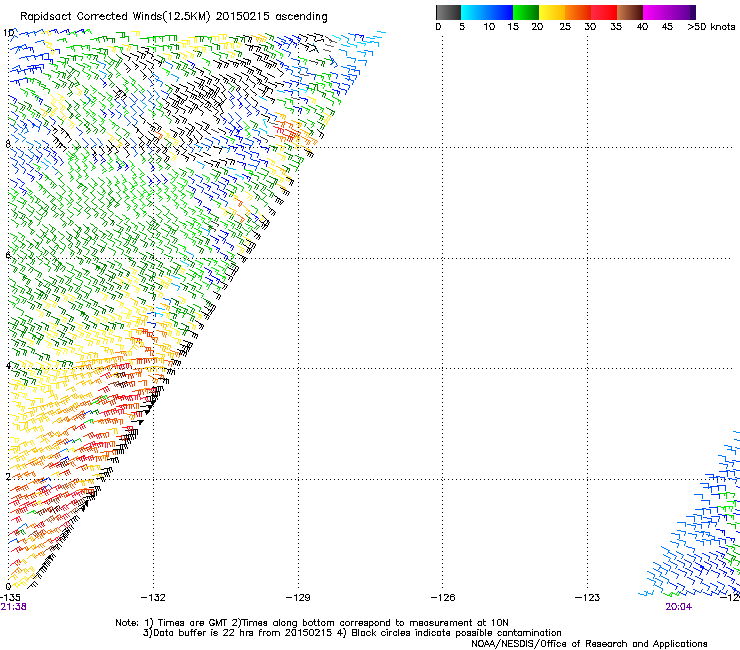Click the yellow 20-25 knots legend swatch
This screenshot has width=740, height=650.
click(552, 12)
